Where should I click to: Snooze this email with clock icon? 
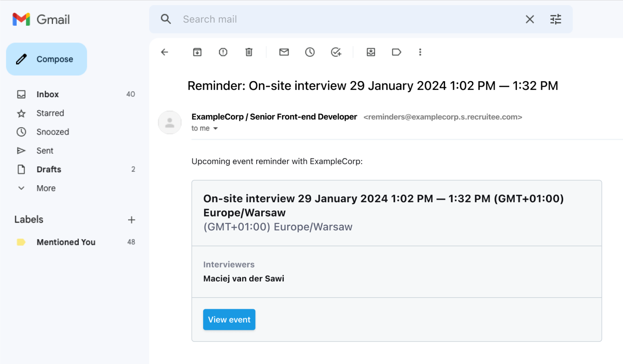tap(310, 52)
